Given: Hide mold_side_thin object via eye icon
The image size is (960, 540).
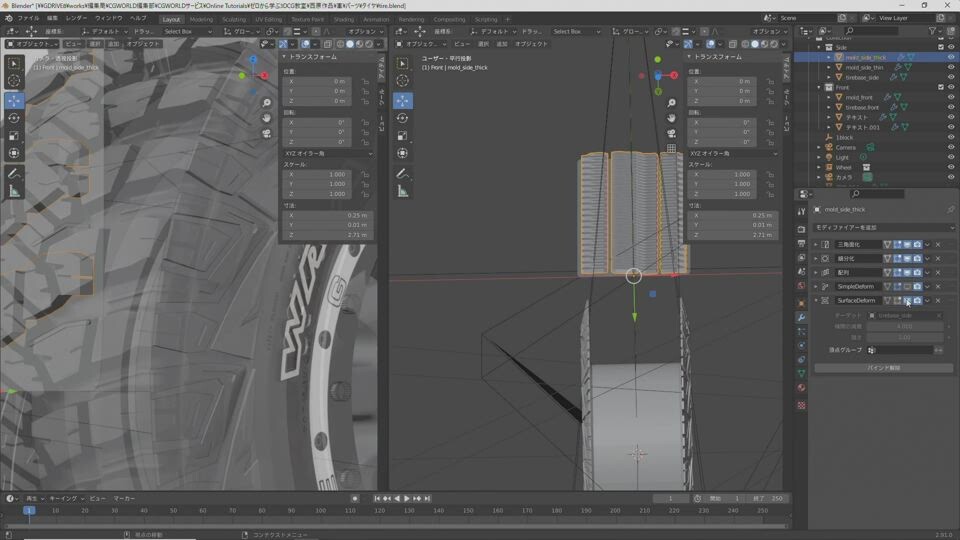Looking at the screenshot, I should pos(951,67).
